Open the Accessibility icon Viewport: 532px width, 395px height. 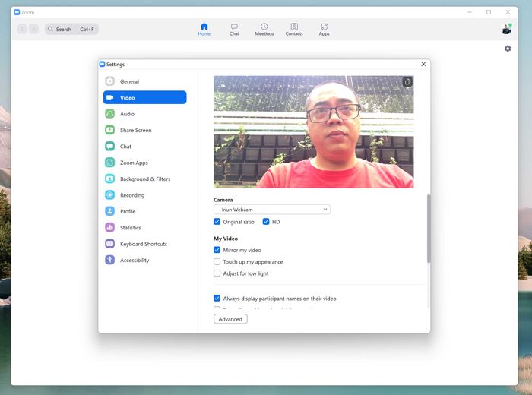109,260
